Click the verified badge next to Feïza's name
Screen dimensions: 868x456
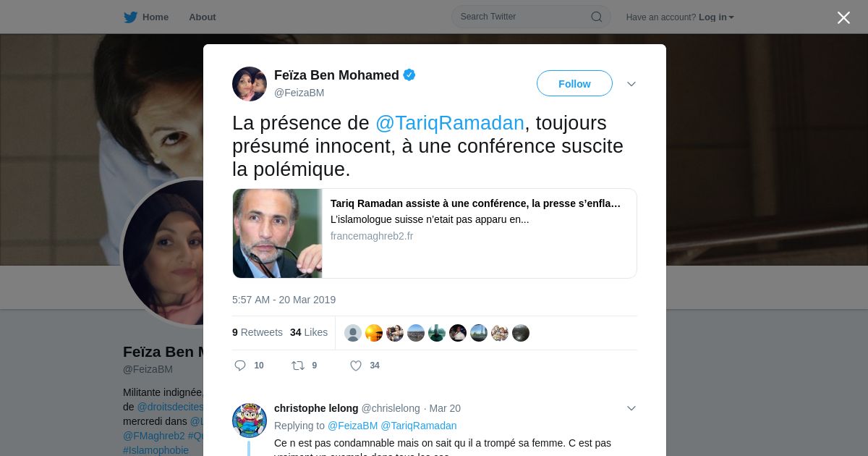[409, 75]
